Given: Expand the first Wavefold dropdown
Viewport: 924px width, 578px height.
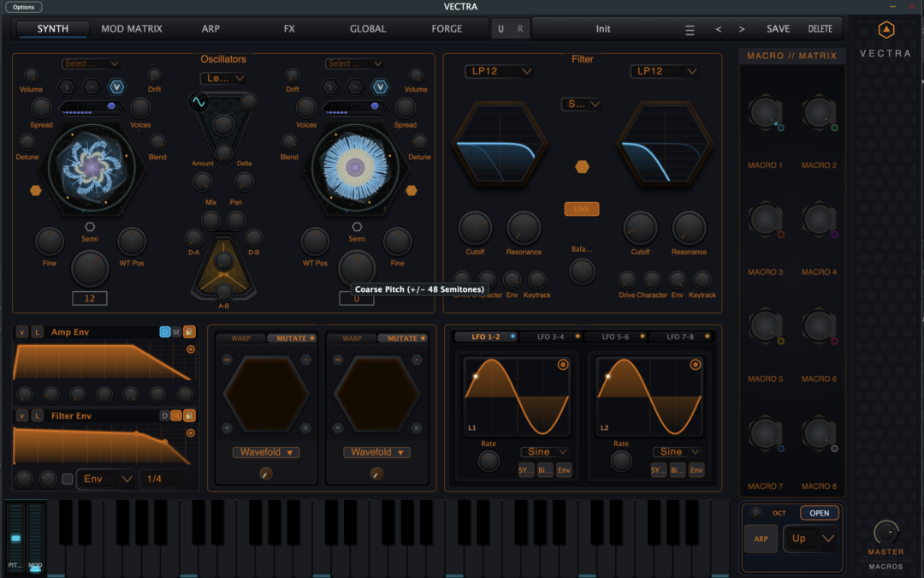Looking at the screenshot, I should pyautogui.click(x=265, y=452).
